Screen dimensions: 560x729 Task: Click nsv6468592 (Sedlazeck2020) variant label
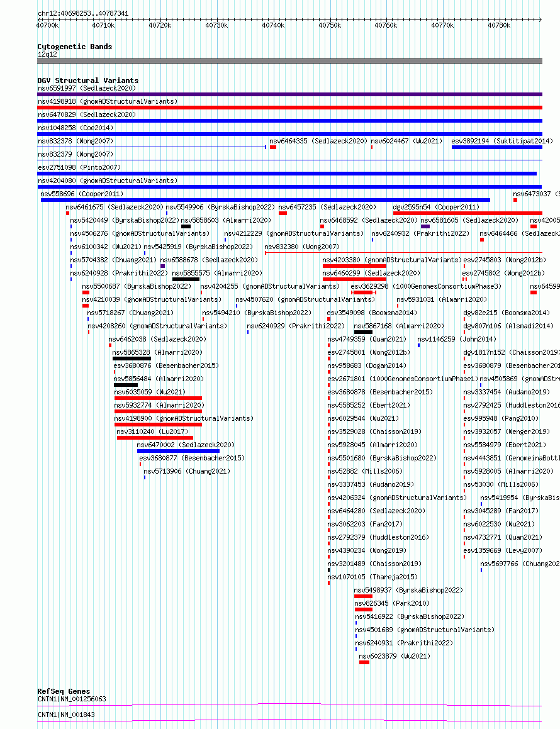point(369,220)
